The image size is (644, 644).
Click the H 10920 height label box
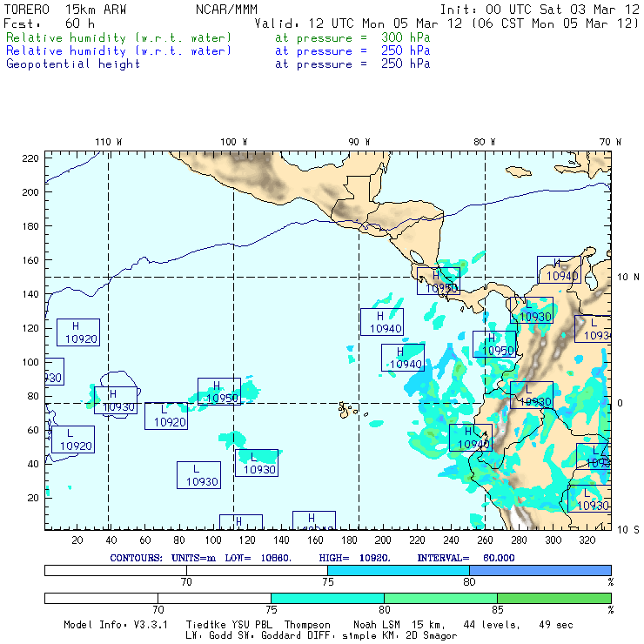coord(78,332)
